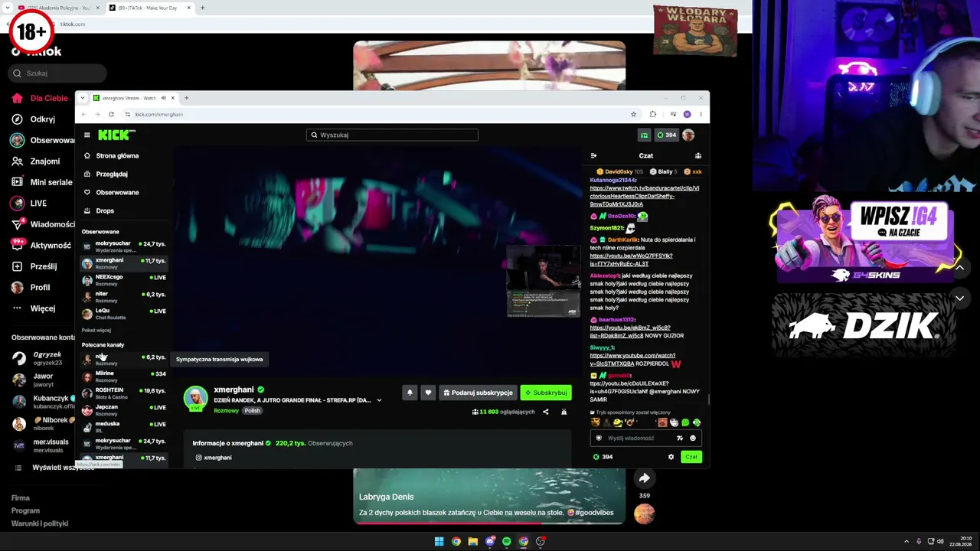Screen dimensions: 980x551
Task: Click the TikTok Szukaj search box
Action: 57,73
